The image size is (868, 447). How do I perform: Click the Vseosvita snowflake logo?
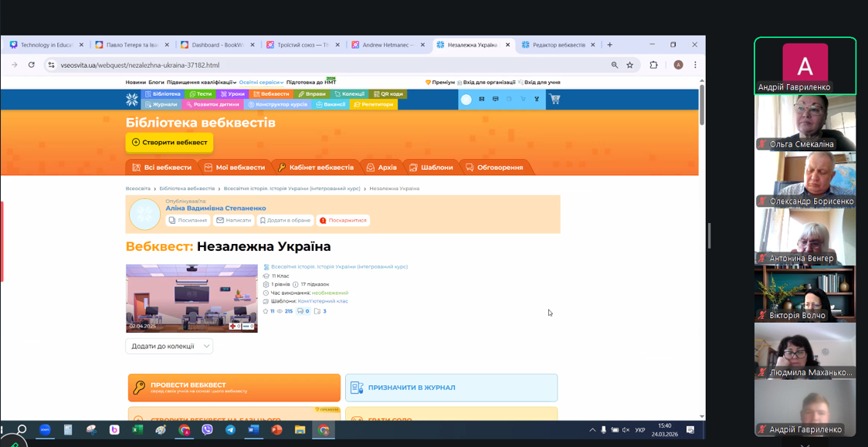click(x=132, y=100)
